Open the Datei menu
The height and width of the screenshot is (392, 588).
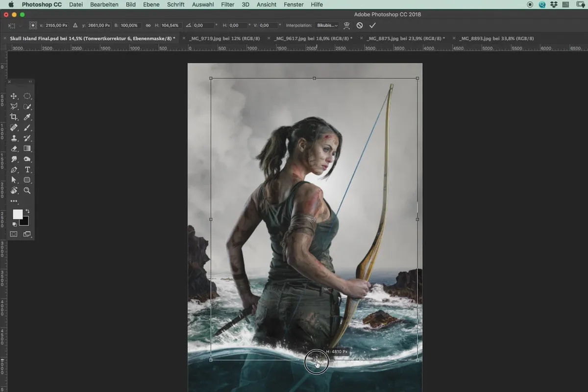(x=76, y=4)
